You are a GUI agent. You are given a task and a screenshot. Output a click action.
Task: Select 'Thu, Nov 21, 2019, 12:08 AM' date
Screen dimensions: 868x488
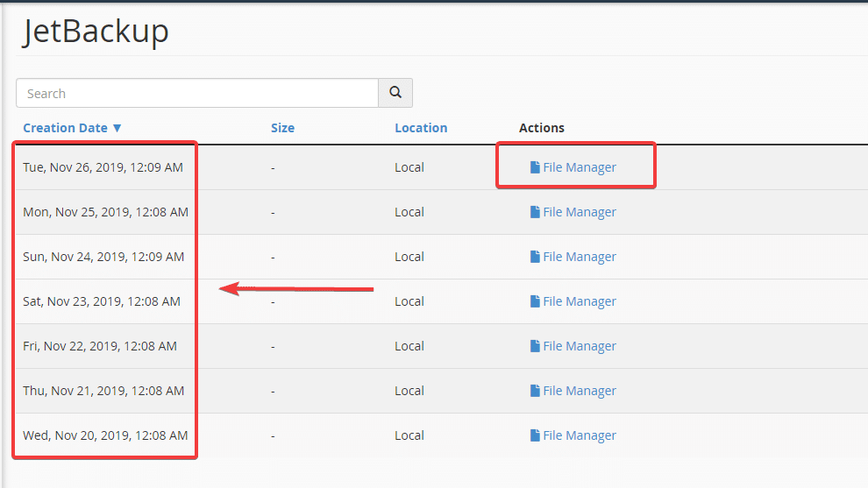[x=103, y=391]
